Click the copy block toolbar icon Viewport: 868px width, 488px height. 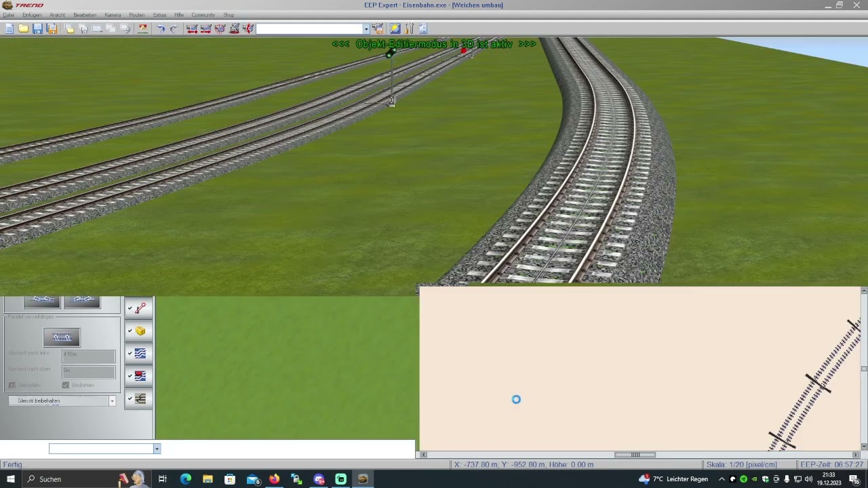tap(69, 28)
